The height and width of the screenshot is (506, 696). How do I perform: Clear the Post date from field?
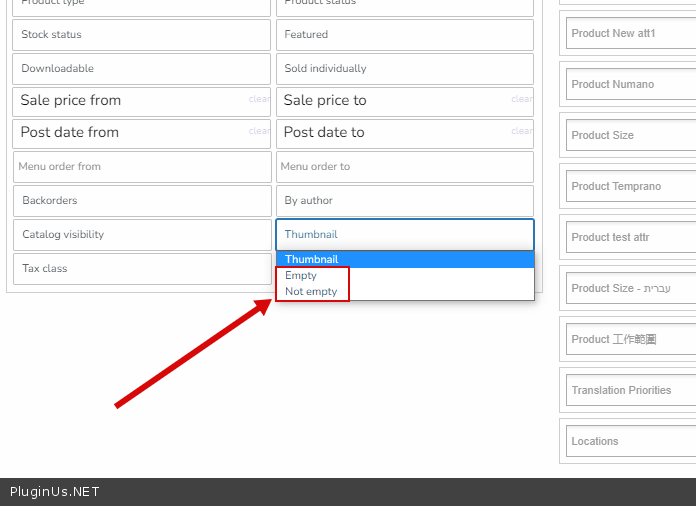[259, 131]
